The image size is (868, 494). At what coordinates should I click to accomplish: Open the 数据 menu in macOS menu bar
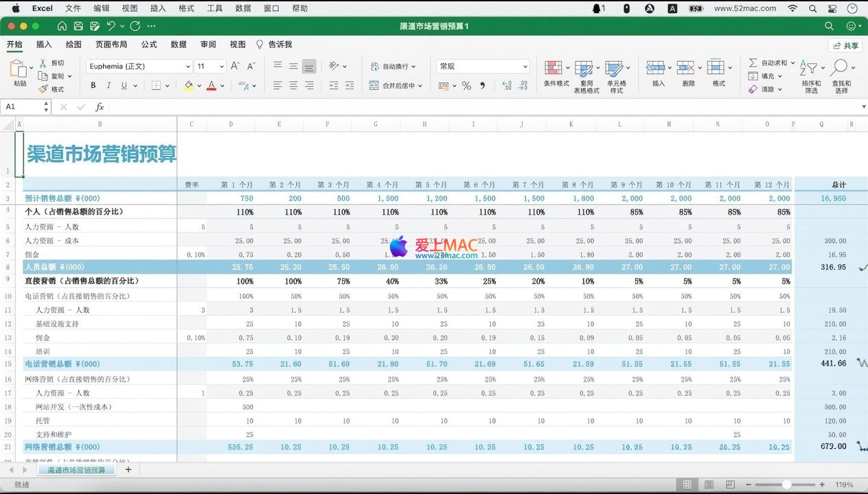point(242,8)
